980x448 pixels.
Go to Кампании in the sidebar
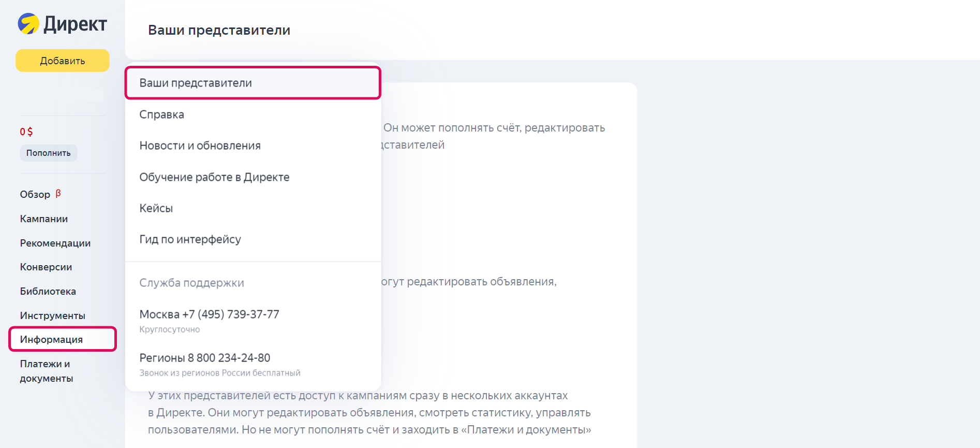(x=44, y=219)
